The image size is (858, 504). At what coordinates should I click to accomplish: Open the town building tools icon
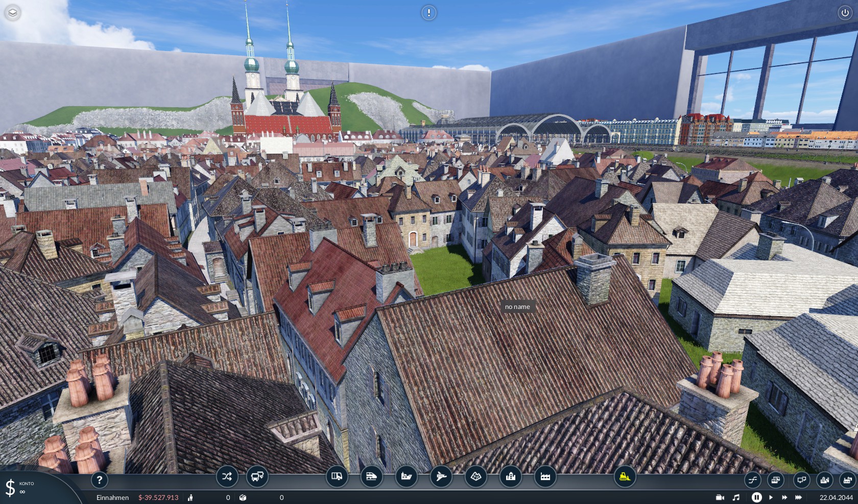510,477
